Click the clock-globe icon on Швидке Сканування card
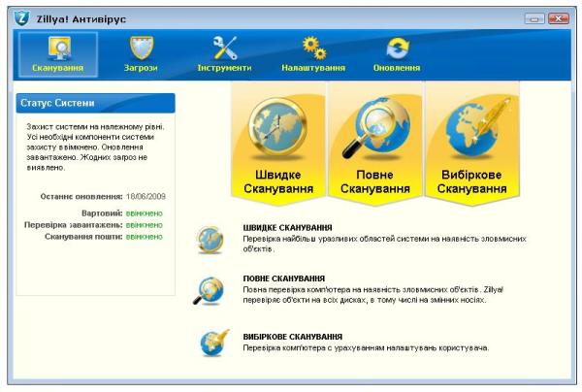 pyautogui.click(x=277, y=128)
